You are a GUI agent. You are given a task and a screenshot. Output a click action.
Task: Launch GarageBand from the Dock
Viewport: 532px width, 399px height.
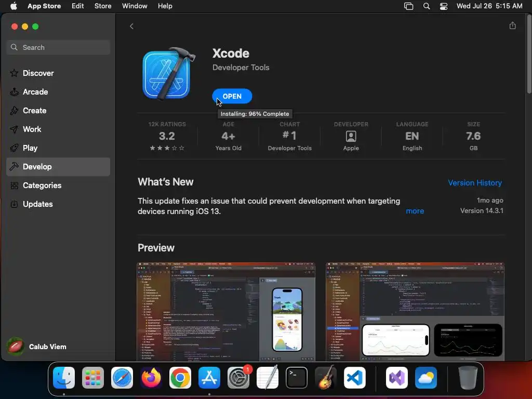326,378
